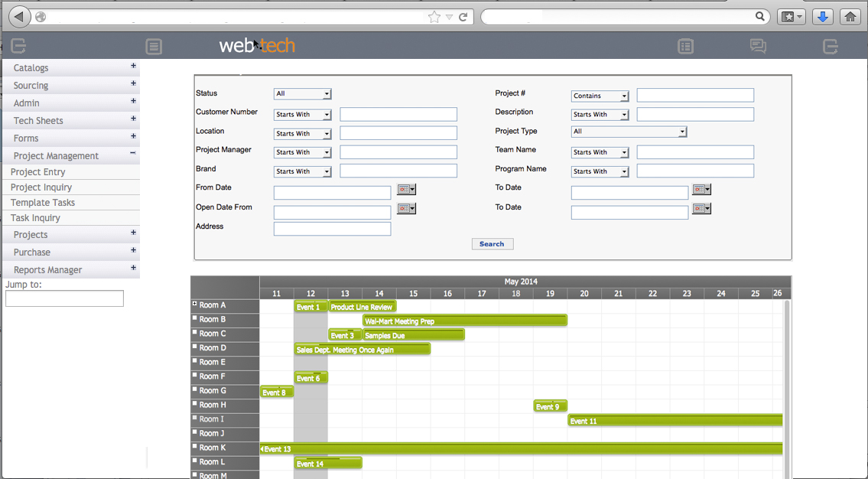The image size is (868, 479).
Task: Open Program Name match type dropdown
Action: coord(600,171)
